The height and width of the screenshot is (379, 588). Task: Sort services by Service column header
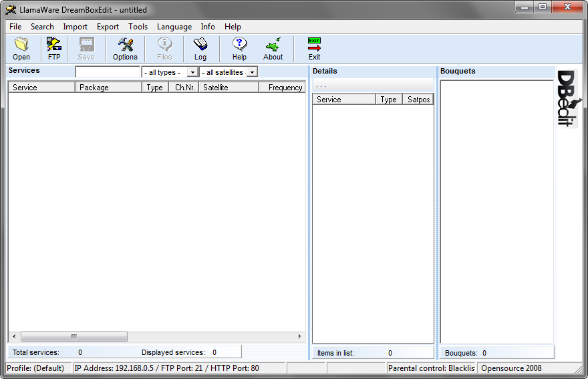pos(41,88)
